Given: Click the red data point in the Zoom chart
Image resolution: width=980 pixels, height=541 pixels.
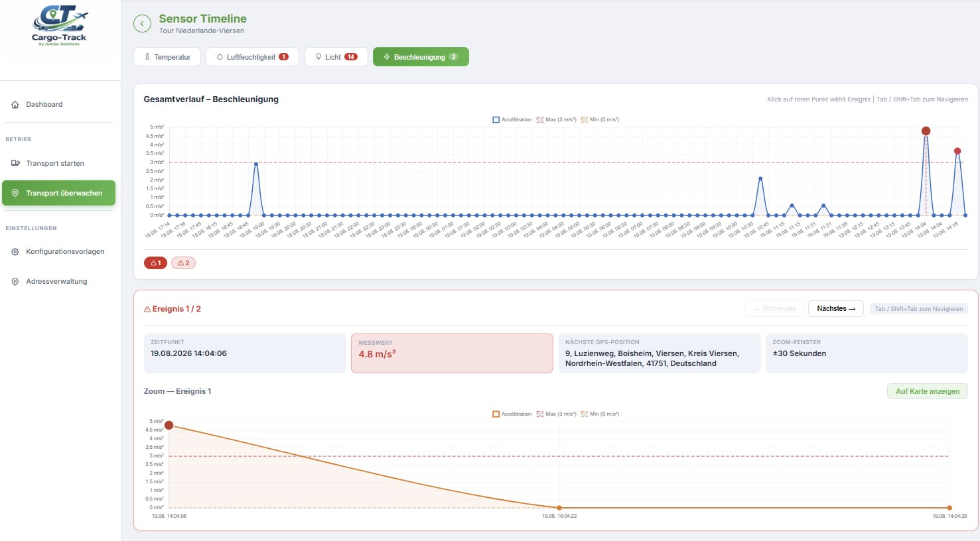Looking at the screenshot, I should point(169,426).
